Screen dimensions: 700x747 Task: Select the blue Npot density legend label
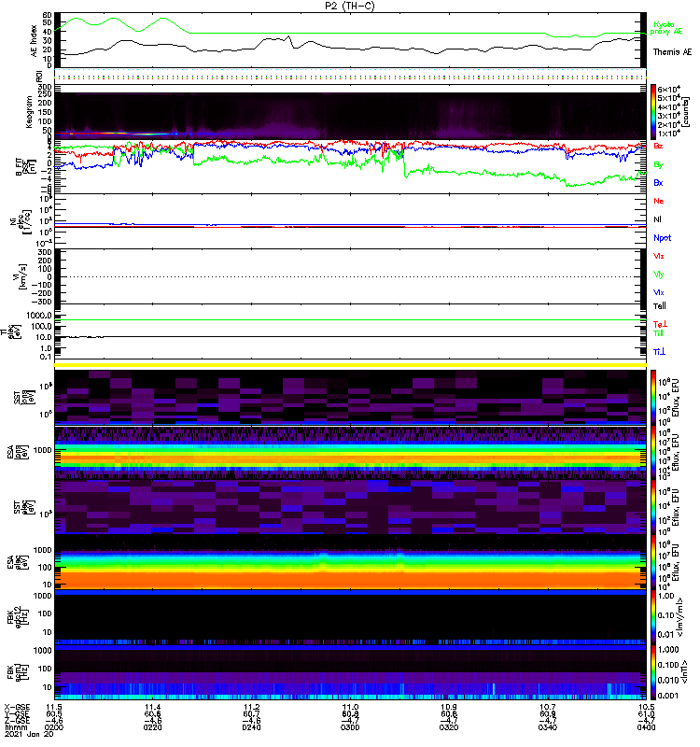click(662, 238)
